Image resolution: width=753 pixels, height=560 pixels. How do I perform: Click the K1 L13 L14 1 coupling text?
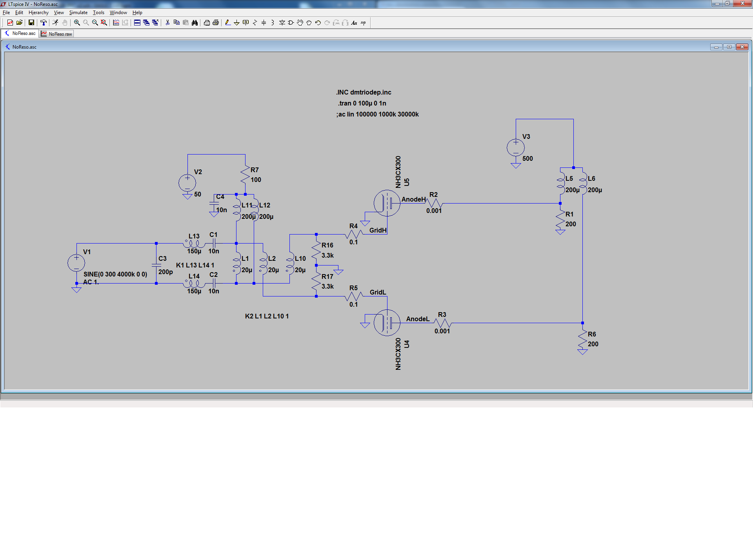pyautogui.click(x=195, y=265)
